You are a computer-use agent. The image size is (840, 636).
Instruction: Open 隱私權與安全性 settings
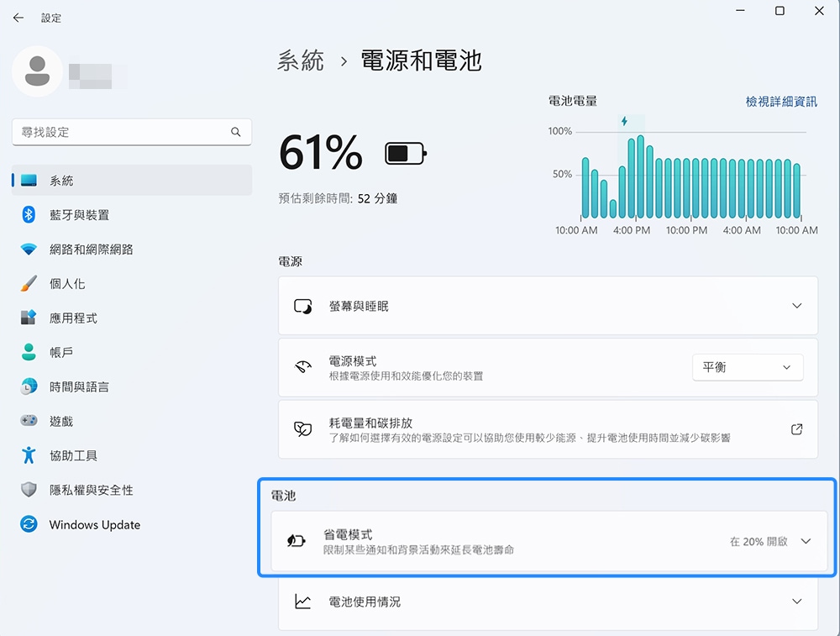click(132, 490)
